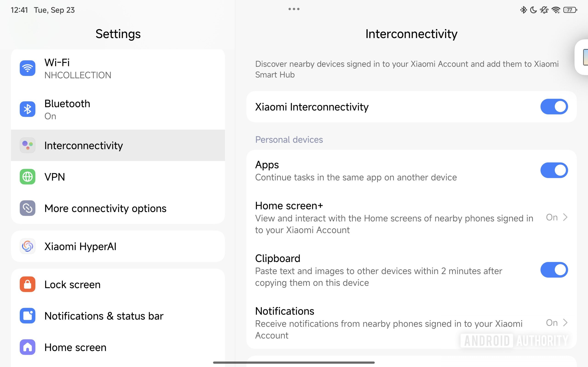Expand Notifications settings using the arrow
This screenshot has width=588, height=367.
[x=565, y=323]
